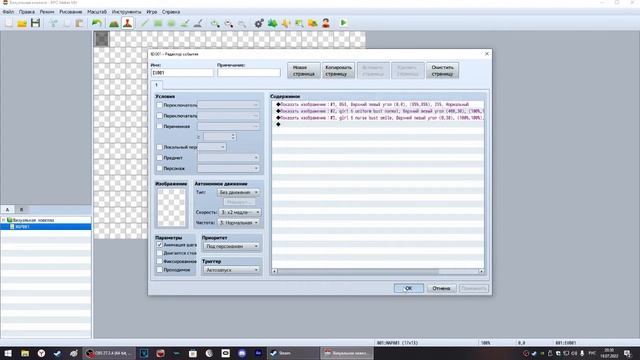Open the Персонаж condition dropdown
640x360 pixels.
click(x=229, y=168)
